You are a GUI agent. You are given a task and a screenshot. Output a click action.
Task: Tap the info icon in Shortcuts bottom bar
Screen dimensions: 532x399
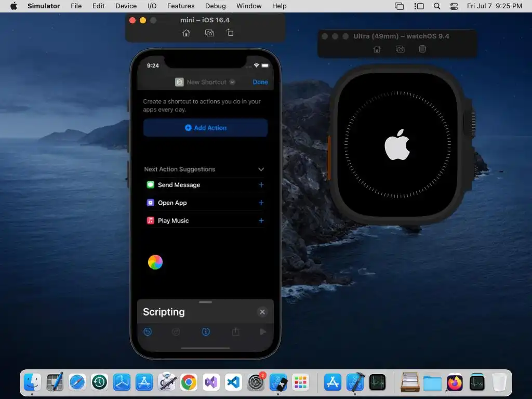206,331
